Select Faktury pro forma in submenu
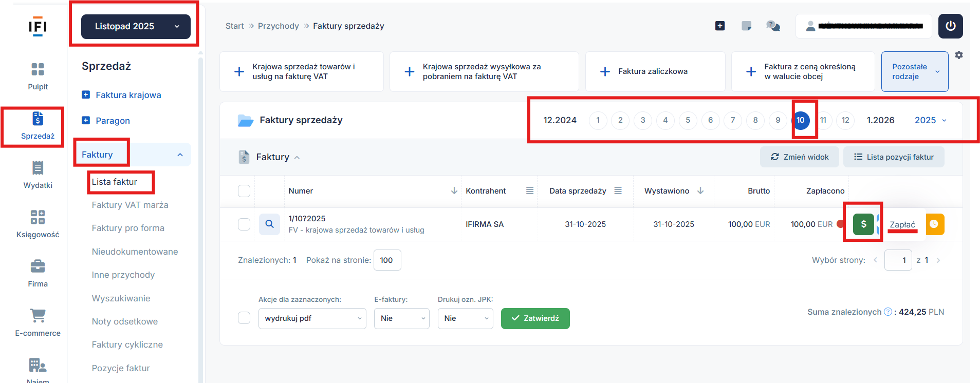Image resolution: width=980 pixels, height=383 pixels. pyautogui.click(x=128, y=228)
